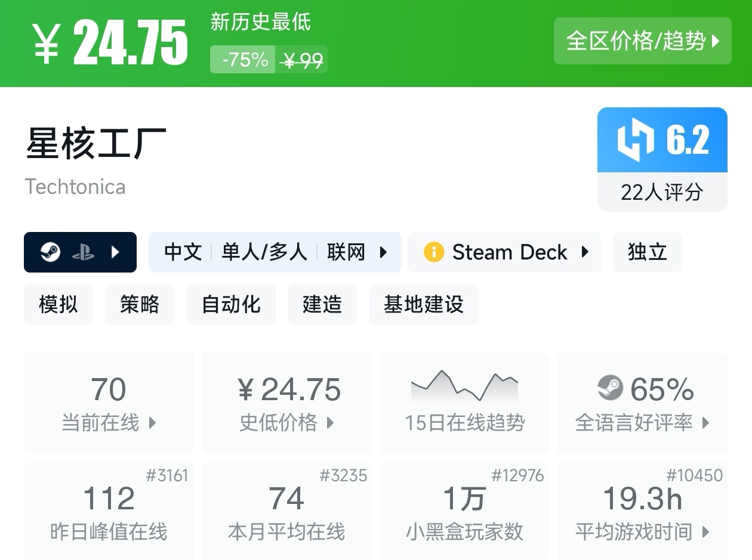Expand Steam Deck compatibility details

585,252
